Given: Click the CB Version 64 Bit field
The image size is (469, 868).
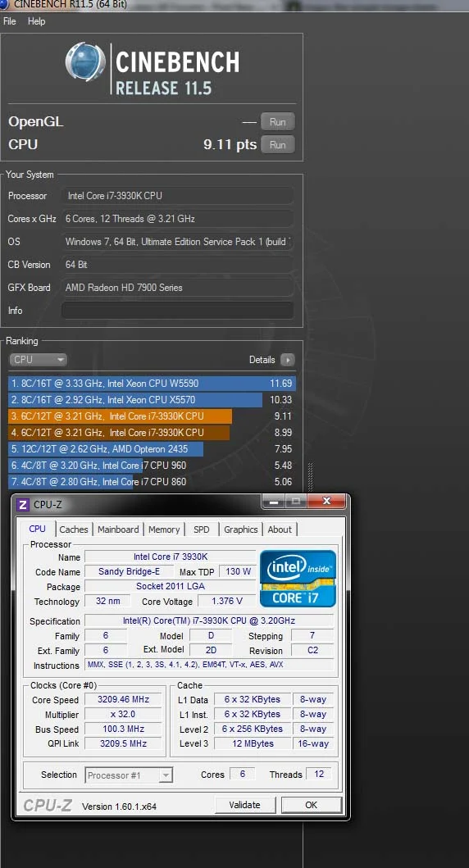Looking at the screenshot, I should 178,265.
